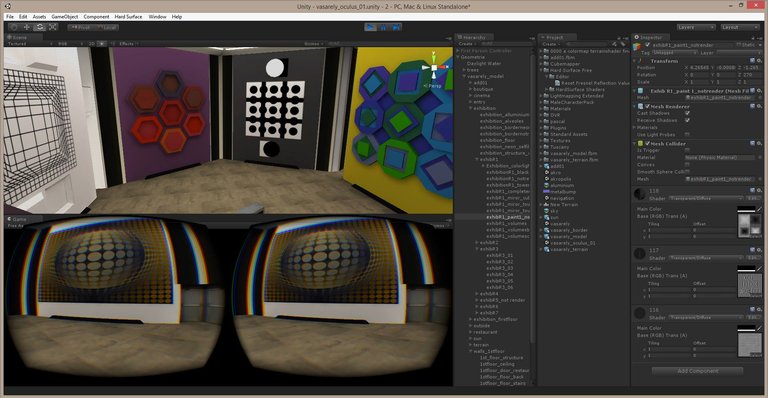The width and height of the screenshot is (768, 398).
Task: Click the Add Component button
Action: point(697,371)
